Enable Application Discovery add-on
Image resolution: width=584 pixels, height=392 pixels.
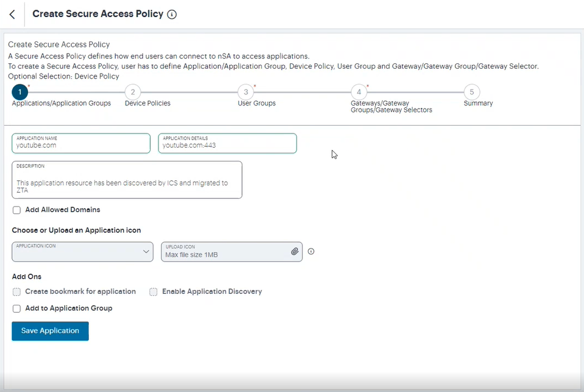coord(153,291)
